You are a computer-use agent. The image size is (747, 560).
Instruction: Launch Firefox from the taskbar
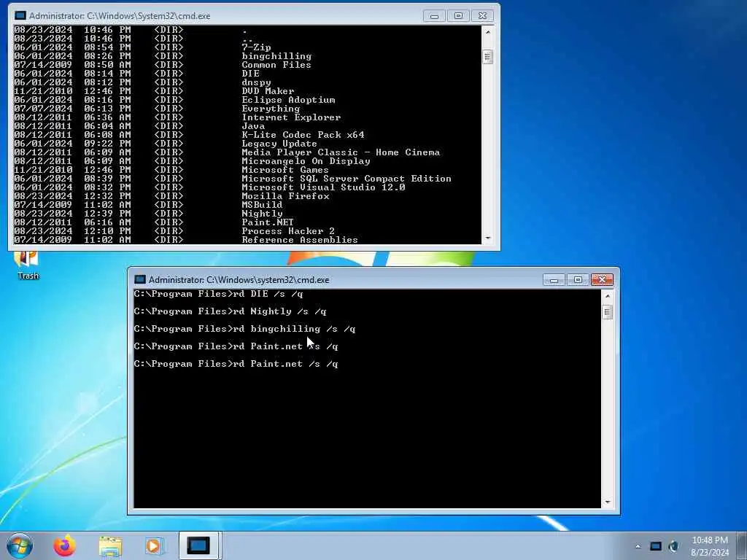pyautogui.click(x=64, y=545)
